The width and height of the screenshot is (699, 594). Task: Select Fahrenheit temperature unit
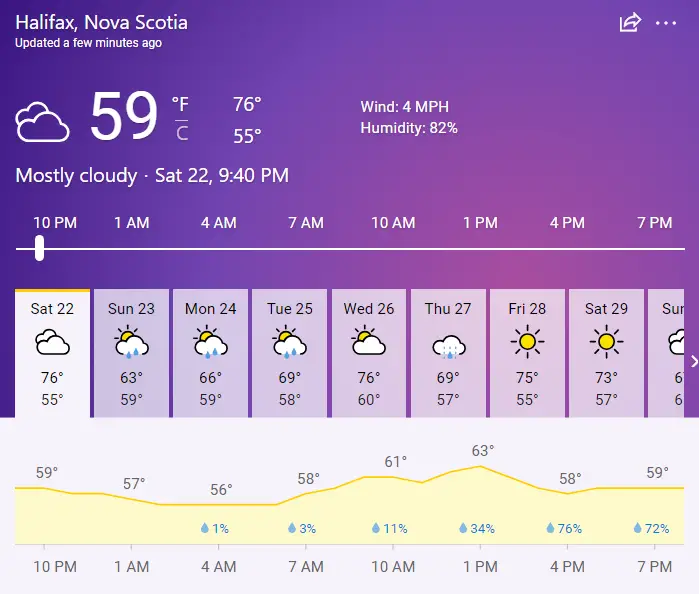(x=181, y=105)
